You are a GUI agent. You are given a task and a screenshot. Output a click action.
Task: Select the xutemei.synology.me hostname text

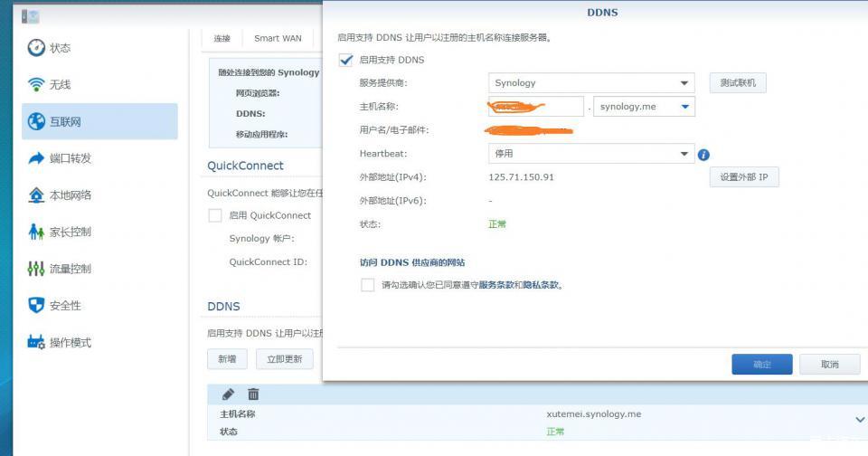tap(593, 413)
